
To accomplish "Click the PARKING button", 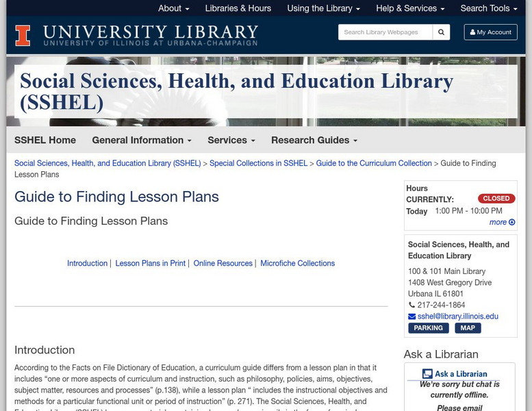I will pyautogui.click(x=429, y=328).
